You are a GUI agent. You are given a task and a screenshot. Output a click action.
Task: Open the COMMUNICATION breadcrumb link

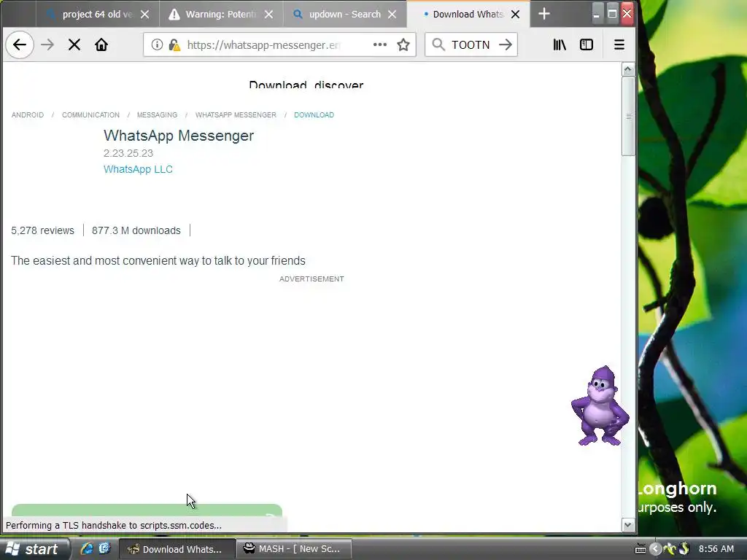click(90, 115)
